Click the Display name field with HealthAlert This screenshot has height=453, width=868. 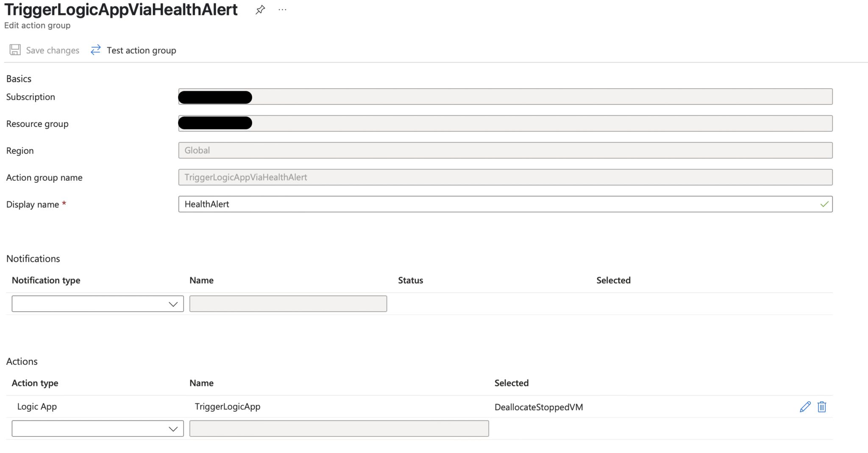coord(505,204)
